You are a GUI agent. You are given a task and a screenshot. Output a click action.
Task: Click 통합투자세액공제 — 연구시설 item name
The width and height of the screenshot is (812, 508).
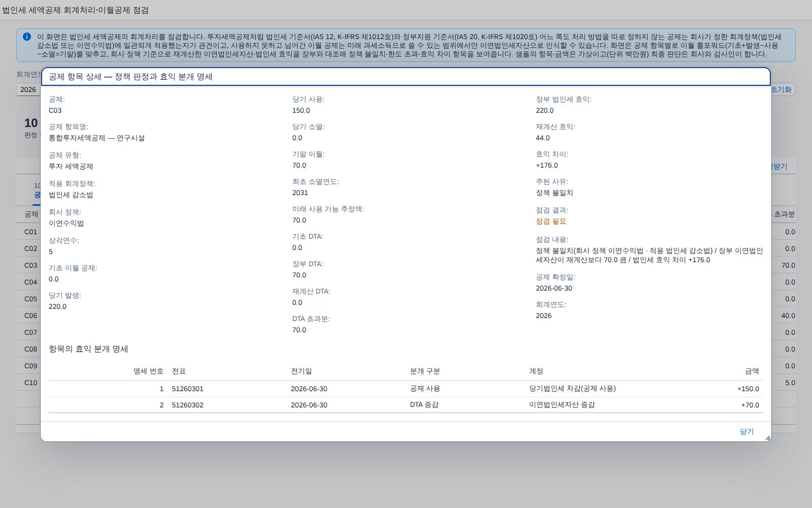pyautogui.click(x=96, y=138)
